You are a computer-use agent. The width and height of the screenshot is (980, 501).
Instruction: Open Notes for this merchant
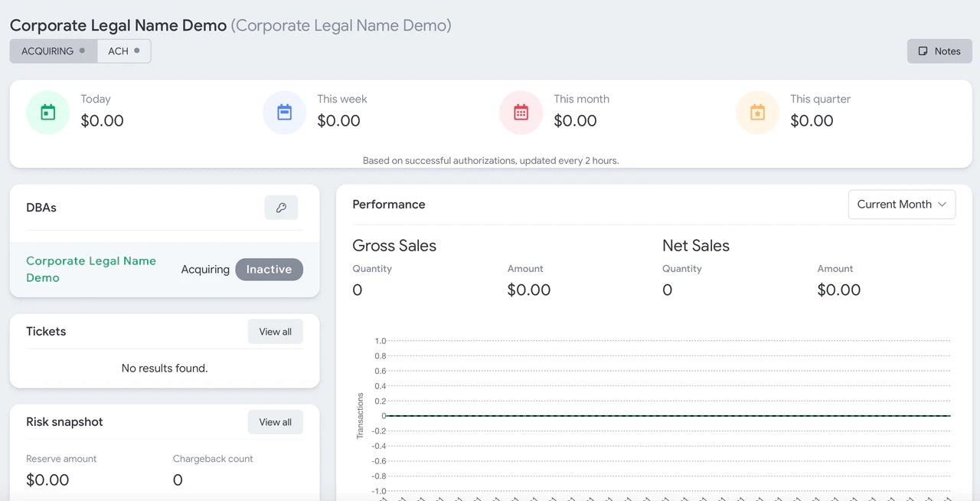(x=939, y=51)
